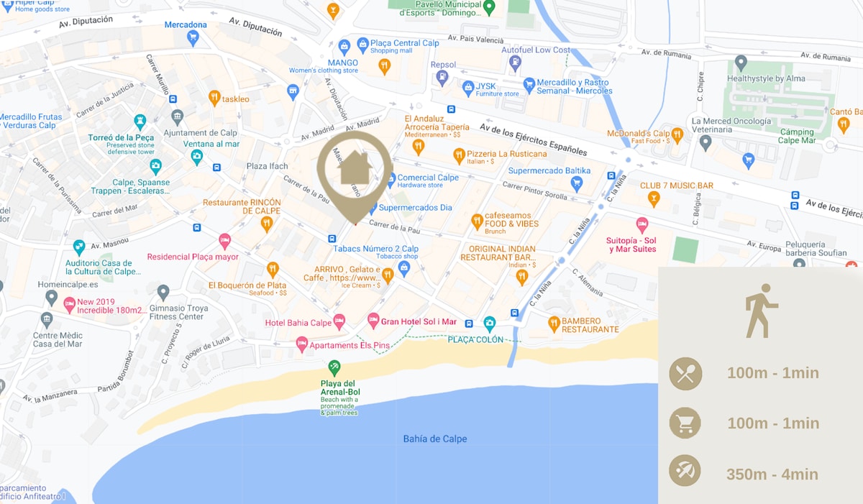The image size is (863, 504).
Task: Select the shopping cart legend icon
Action: coord(685,423)
